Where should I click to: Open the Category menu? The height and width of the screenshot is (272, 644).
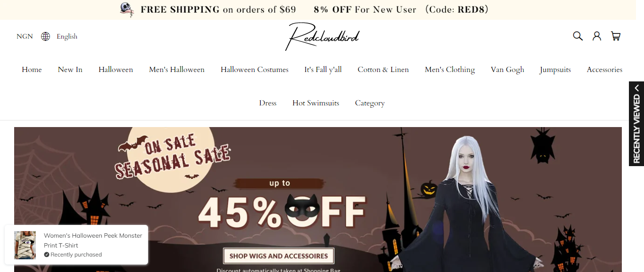(370, 103)
